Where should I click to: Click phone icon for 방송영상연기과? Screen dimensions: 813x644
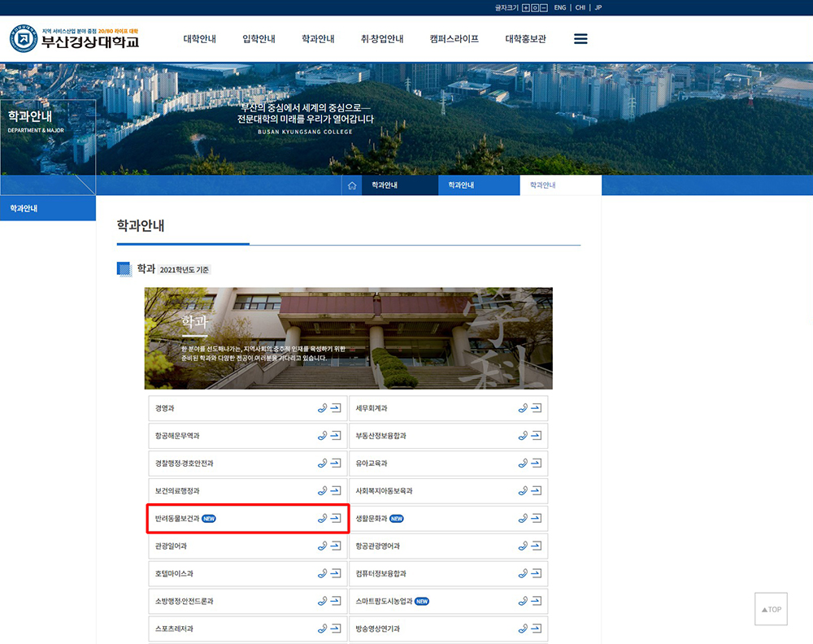coord(523,629)
